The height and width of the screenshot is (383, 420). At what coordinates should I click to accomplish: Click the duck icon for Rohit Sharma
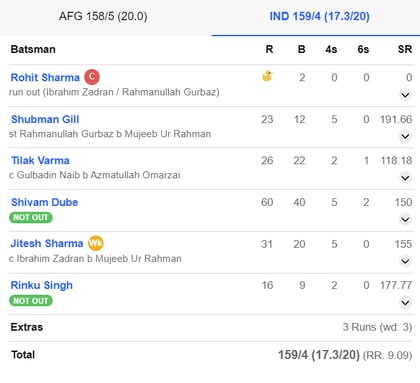[267, 76]
